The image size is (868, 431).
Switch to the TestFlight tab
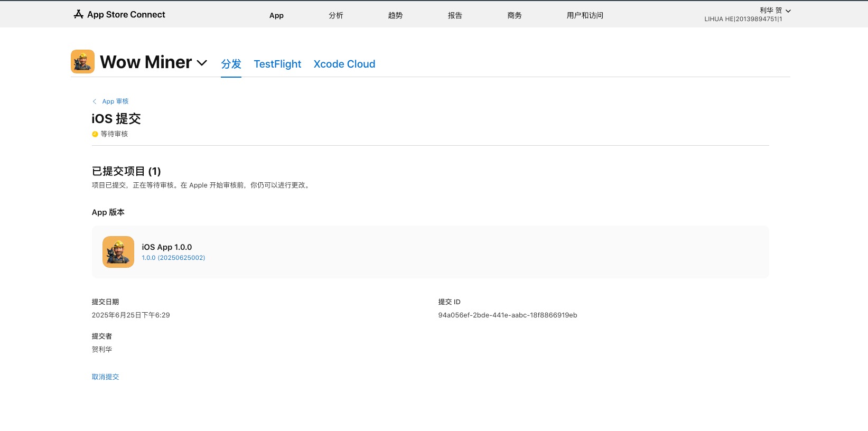point(277,64)
